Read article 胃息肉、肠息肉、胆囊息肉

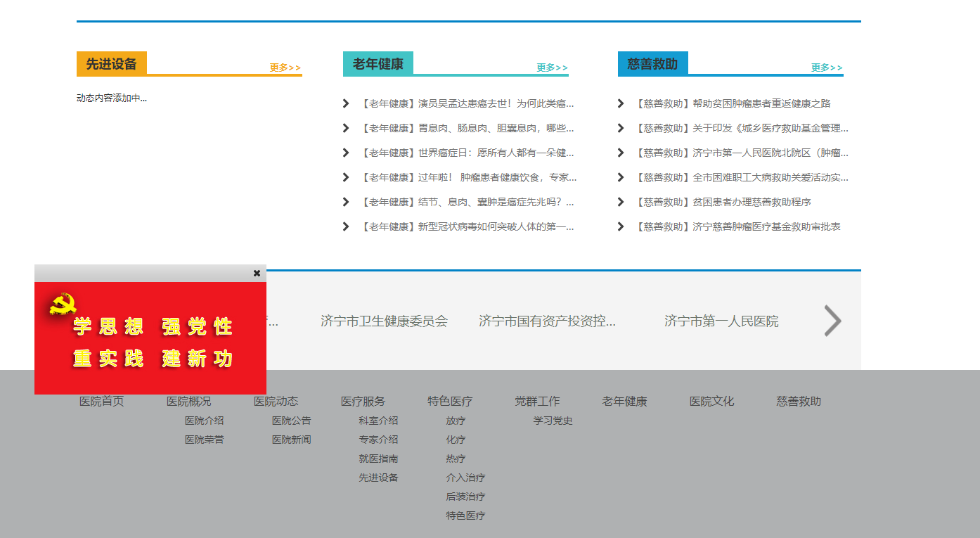468,128
